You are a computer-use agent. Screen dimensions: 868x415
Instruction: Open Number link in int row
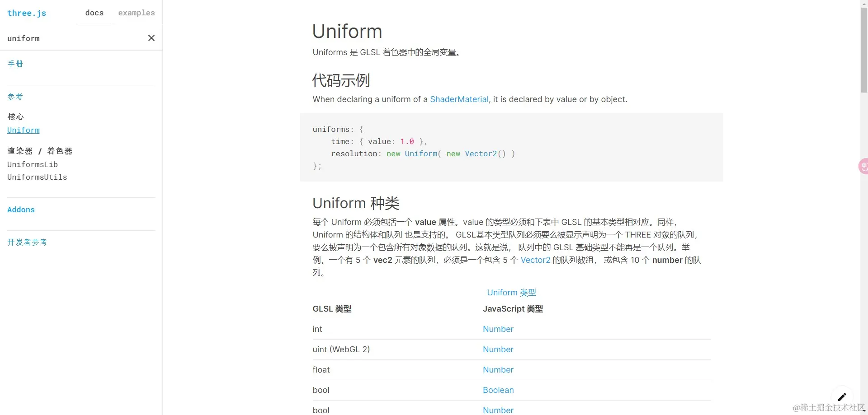pyautogui.click(x=498, y=329)
